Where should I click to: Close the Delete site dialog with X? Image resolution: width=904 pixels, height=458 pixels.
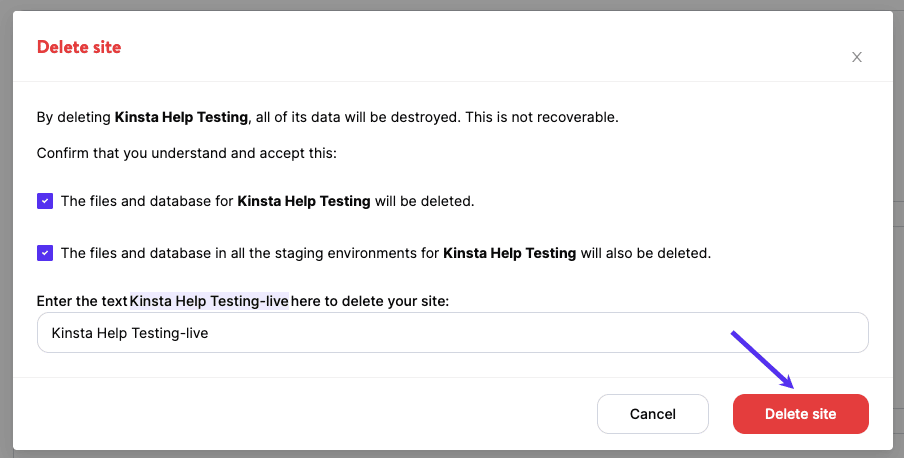pyautogui.click(x=856, y=57)
